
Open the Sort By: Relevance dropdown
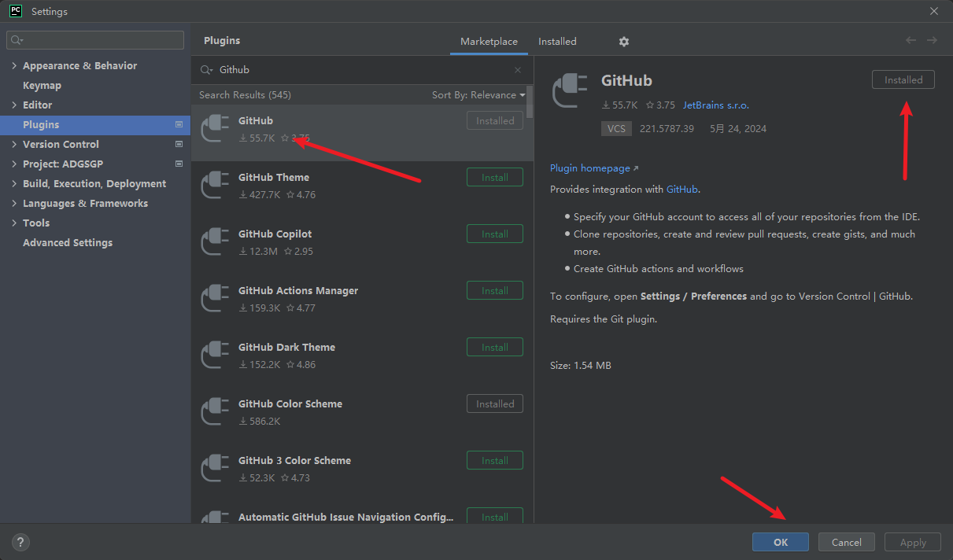pos(478,95)
